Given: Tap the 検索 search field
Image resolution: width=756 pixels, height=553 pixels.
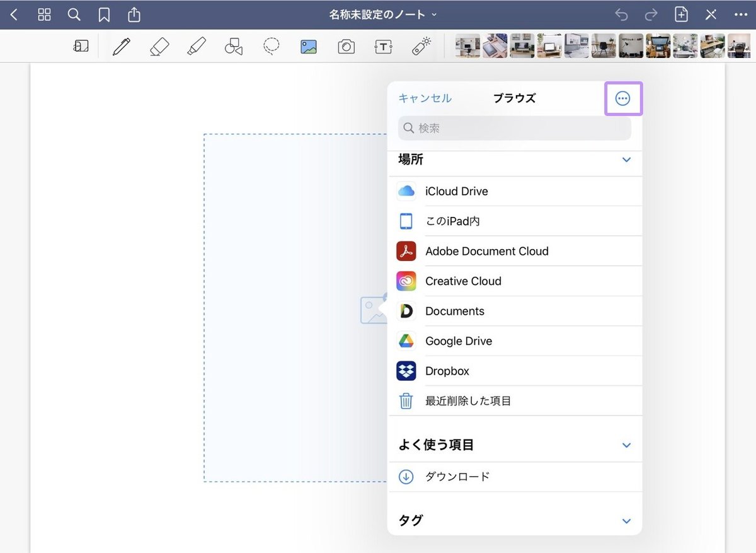Looking at the screenshot, I should [513, 127].
